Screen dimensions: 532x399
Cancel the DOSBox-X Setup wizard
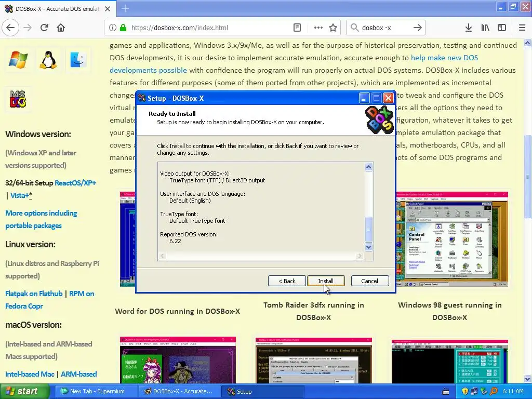pyautogui.click(x=370, y=281)
